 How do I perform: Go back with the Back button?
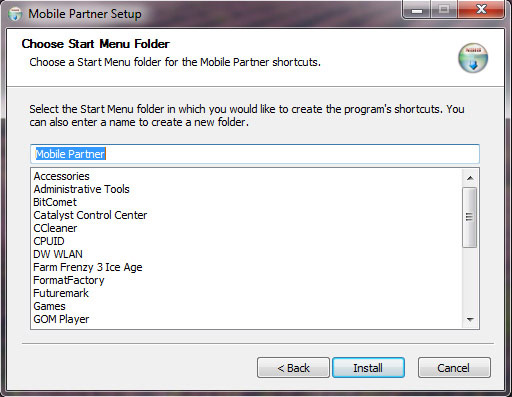[293, 368]
